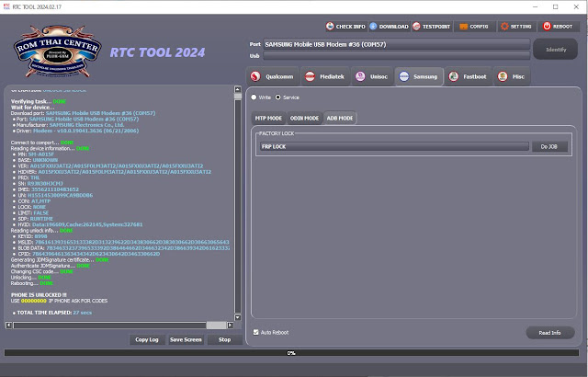Switch to the Unisoc tab
Screen dimensions: 588x377
click(372, 76)
